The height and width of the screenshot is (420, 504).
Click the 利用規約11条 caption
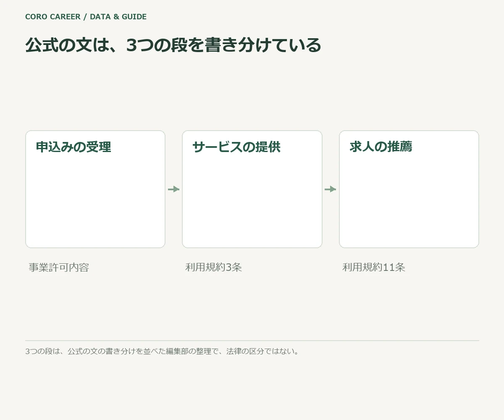(x=373, y=267)
